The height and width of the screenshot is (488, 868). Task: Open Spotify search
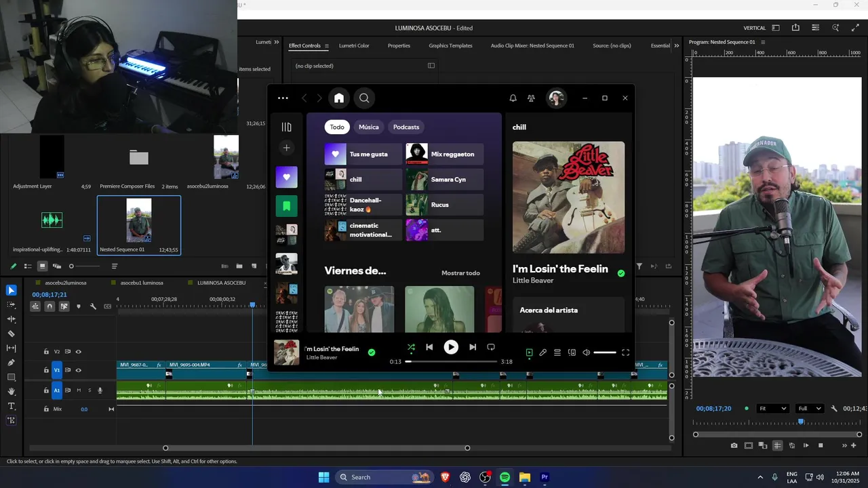coord(364,98)
